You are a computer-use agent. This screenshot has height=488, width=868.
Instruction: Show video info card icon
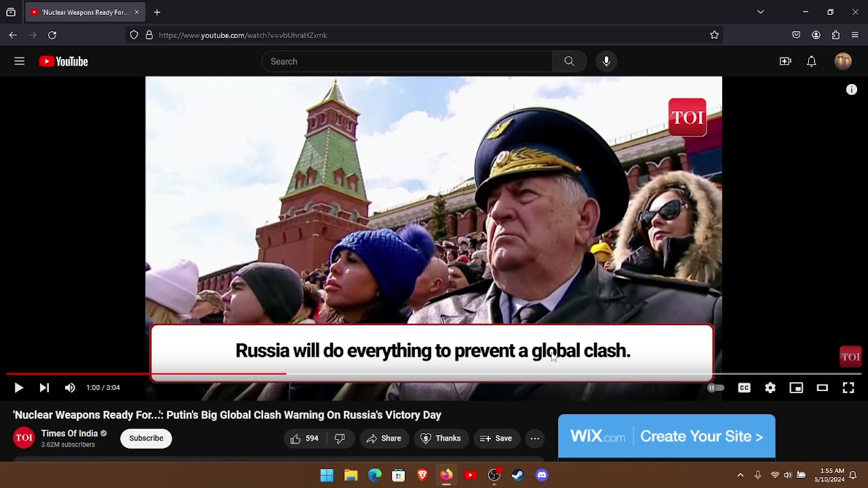coord(852,89)
